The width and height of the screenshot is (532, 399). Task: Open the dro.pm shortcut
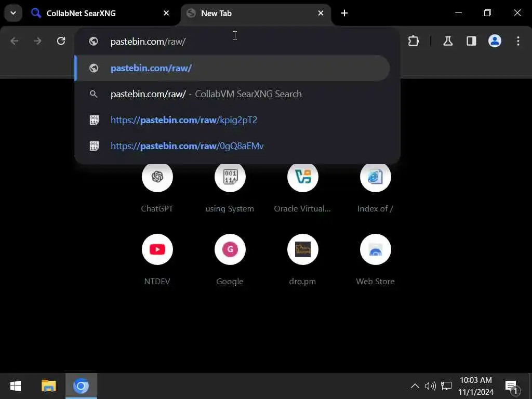pyautogui.click(x=302, y=260)
